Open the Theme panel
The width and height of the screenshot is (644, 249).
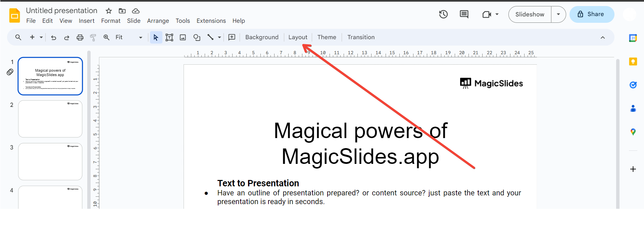pos(327,37)
